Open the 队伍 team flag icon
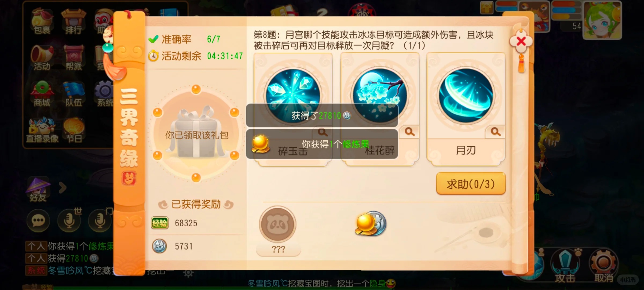 tap(74, 94)
